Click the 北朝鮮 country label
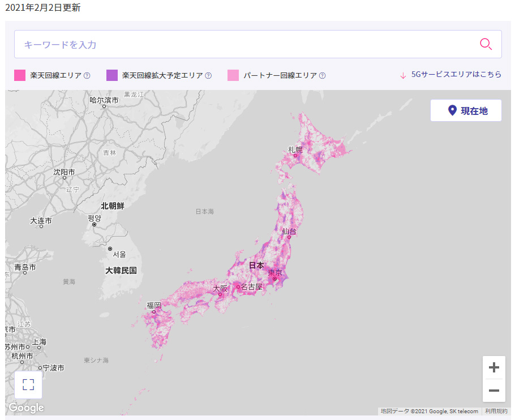The image size is (515, 420). coord(112,206)
